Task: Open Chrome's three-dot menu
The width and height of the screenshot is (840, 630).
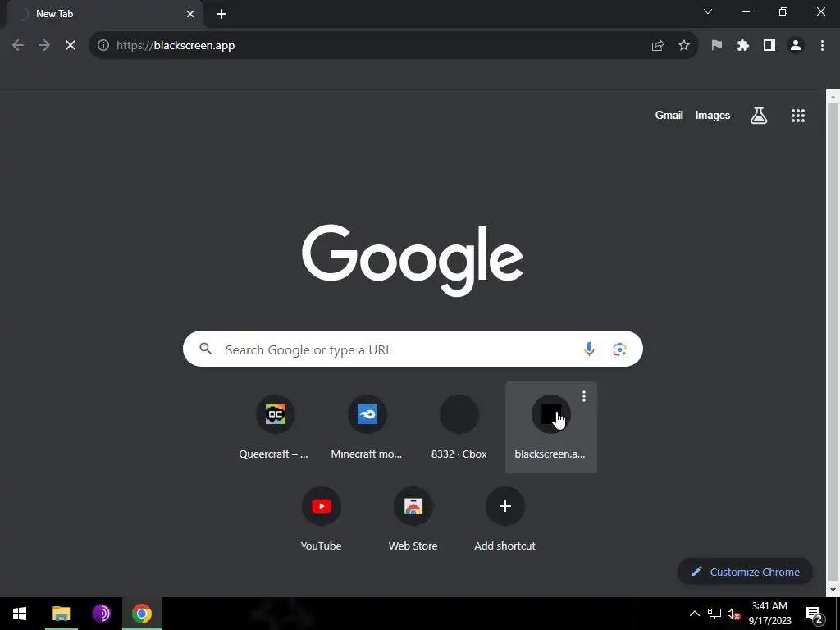Action: click(822, 46)
